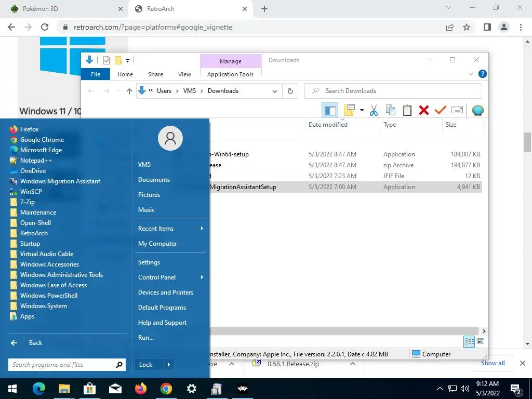
Task: Open the address bar history dropdown
Action: point(275,91)
